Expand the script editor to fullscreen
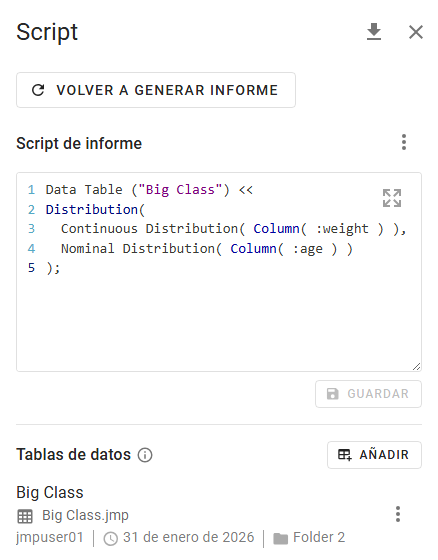Viewport: 438px width, 560px height. tap(392, 198)
